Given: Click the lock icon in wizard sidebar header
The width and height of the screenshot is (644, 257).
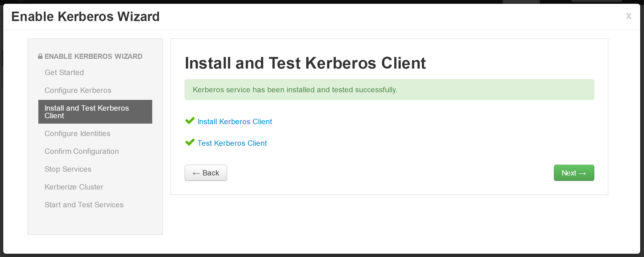Looking at the screenshot, I should [x=40, y=56].
